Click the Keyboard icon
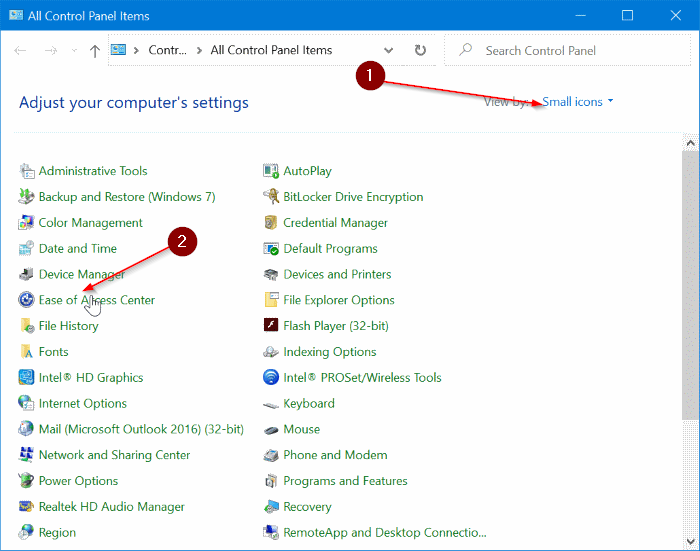Viewport: 700px width, 551px height. (x=271, y=405)
